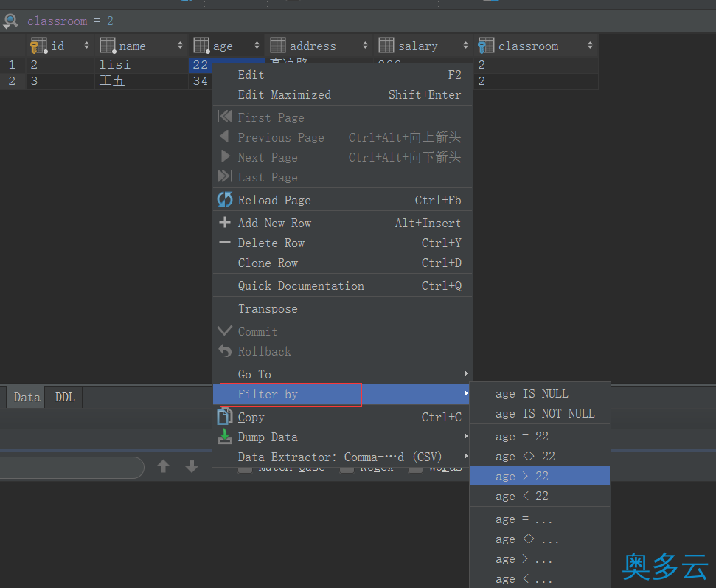
Task: Switch to the DDL tab
Action: 64,397
